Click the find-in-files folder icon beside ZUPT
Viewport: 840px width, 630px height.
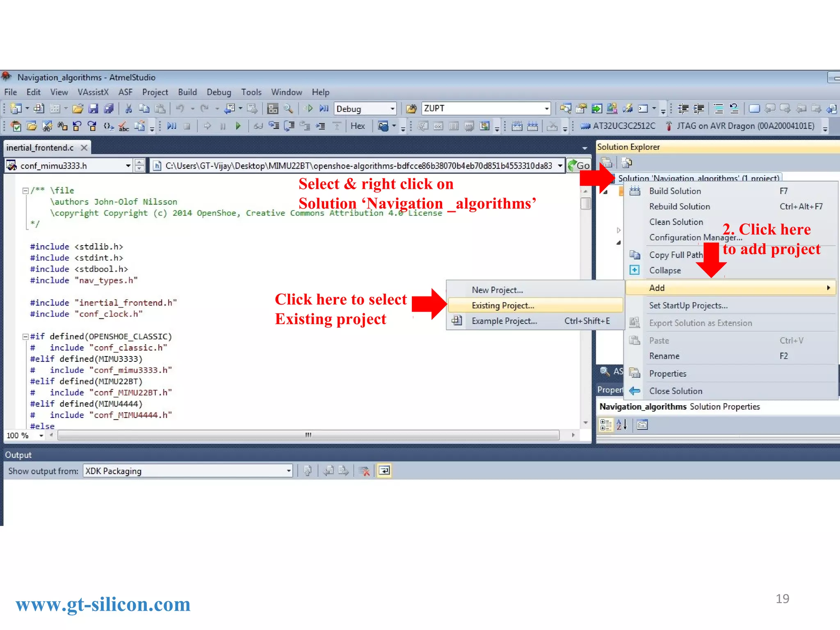[x=411, y=109]
